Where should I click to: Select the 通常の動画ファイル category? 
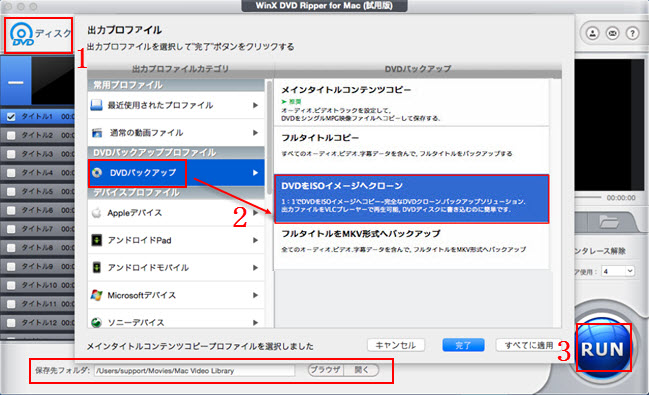176,133
